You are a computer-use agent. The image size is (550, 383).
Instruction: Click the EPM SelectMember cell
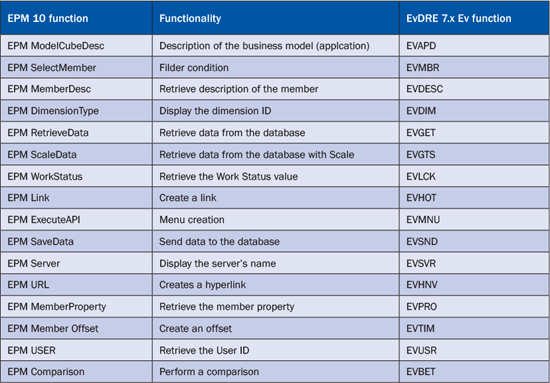[x=76, y=67]
